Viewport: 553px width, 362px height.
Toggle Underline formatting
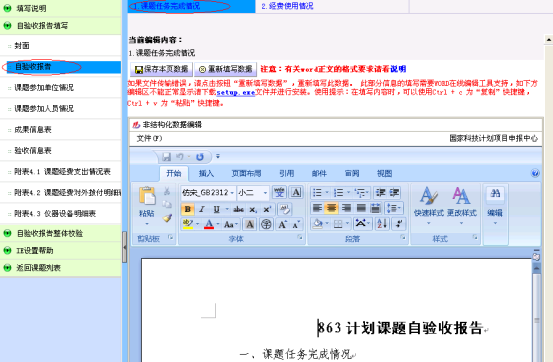click(x=217, y=209)
